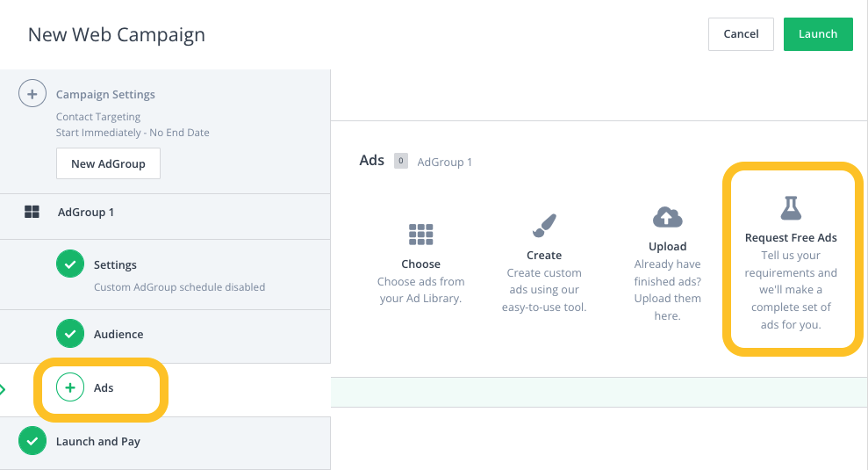868x470 pixels.
Task: Click the AdGroup 1 grid icon
Action: pos(32,212)
